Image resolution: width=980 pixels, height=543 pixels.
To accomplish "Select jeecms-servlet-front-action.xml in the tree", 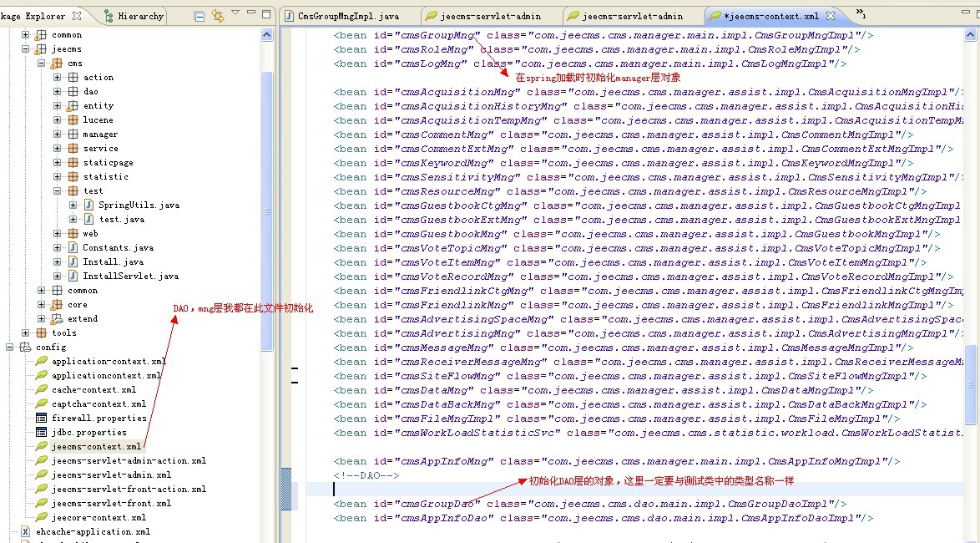I will click(x=129, y=490).
